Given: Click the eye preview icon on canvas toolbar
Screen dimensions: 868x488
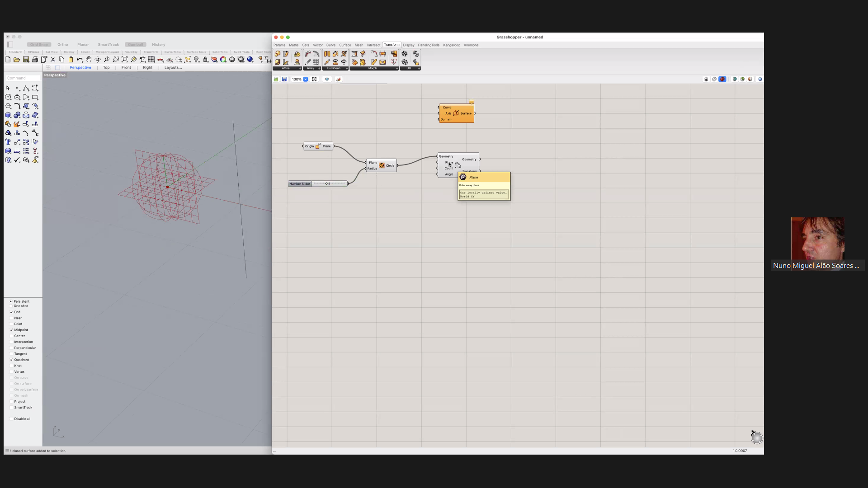Looking at the screenshot, I should click(x=327, y=79).
